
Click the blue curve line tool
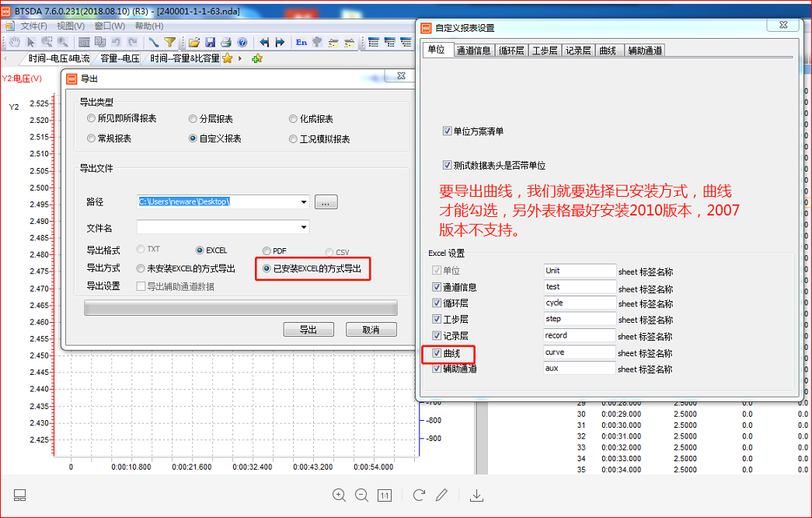click(154, 42)
